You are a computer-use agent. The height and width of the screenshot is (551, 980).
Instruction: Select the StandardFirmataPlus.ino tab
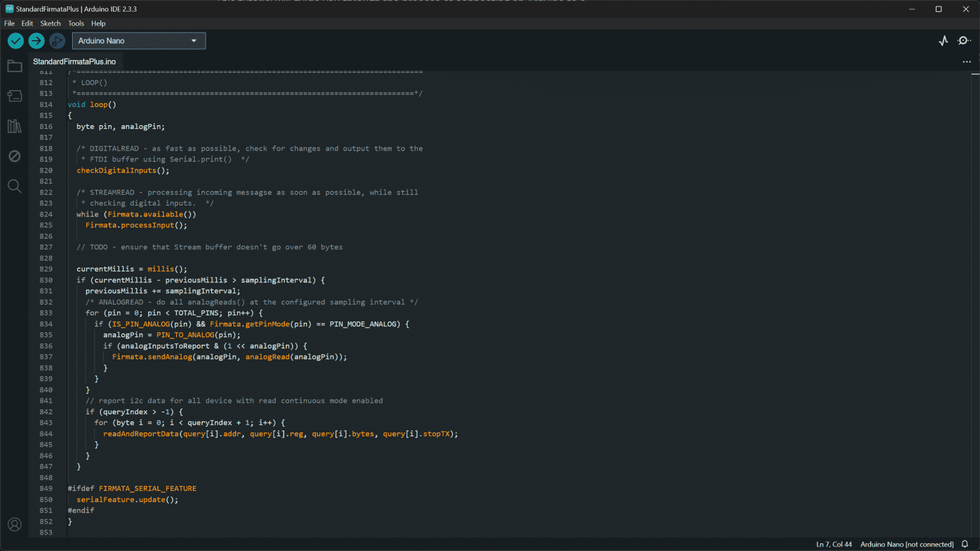(75, 61)
